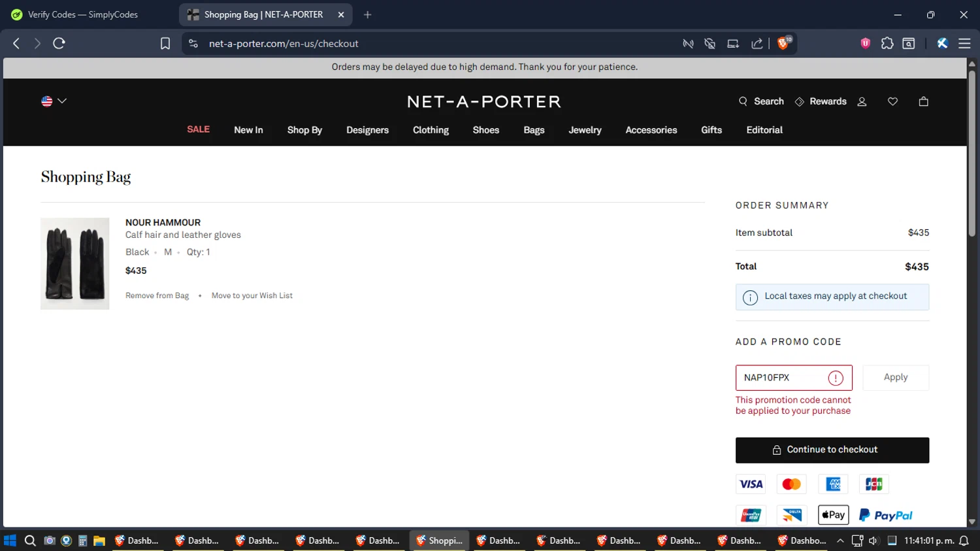Viewport: 980px width, 551px height.
Task: Open the wish list heart icon
Action: pos(892,101)
